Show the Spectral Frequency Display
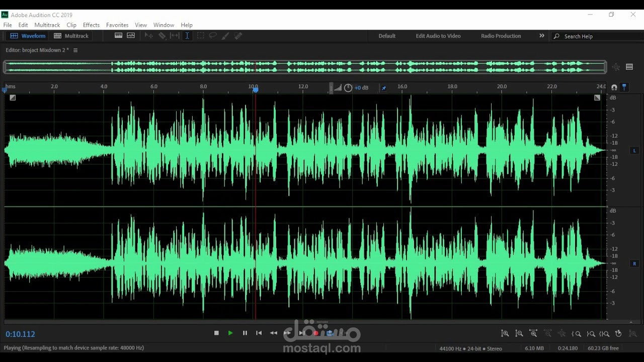644x362 pixels. pos(119,36)
